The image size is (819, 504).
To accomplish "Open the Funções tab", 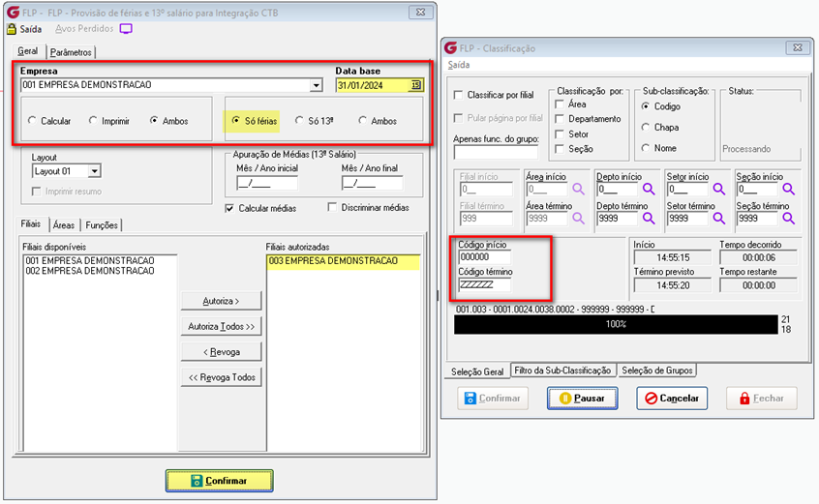I will (102, 224).
